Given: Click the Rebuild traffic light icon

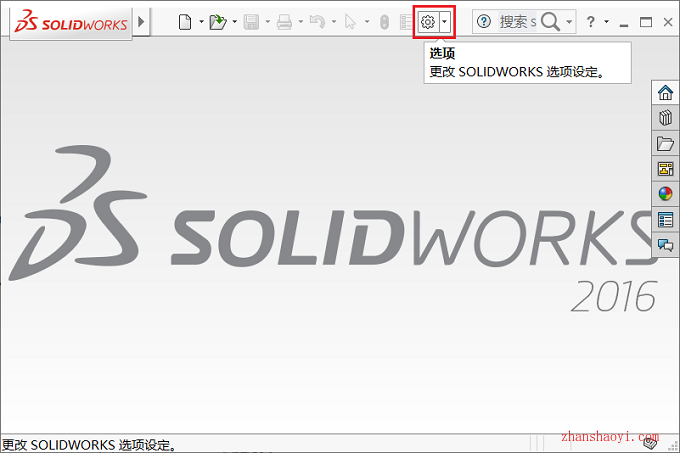Looking at the screenshot, I should (384, 22).
